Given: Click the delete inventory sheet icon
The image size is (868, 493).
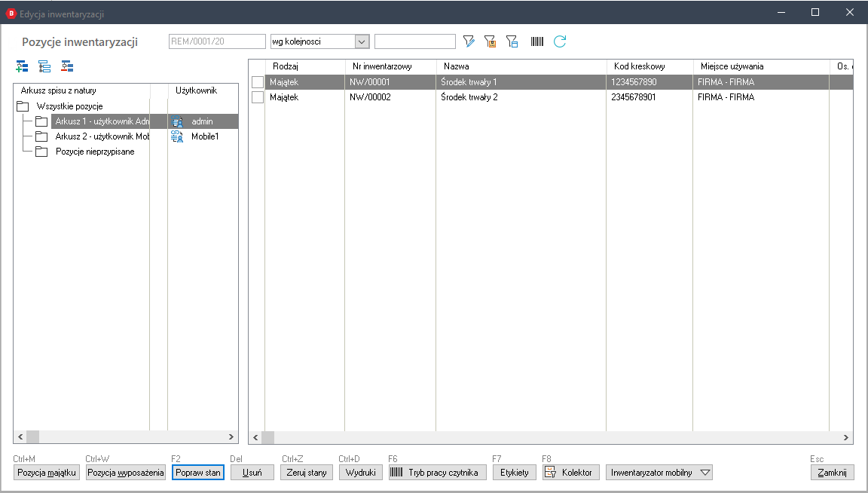Looking at the screenshot, I should click(67, 66).
